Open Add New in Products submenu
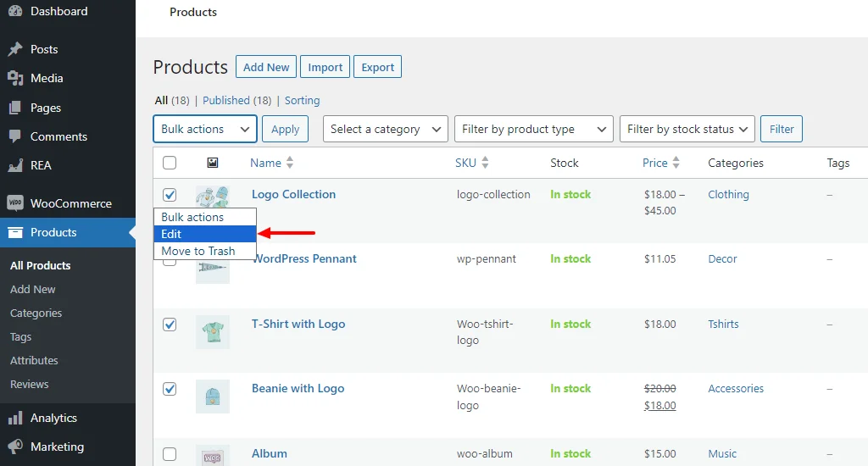Viewport: 868px width, 466px height. pyautogui.click(x=33, y=290)
